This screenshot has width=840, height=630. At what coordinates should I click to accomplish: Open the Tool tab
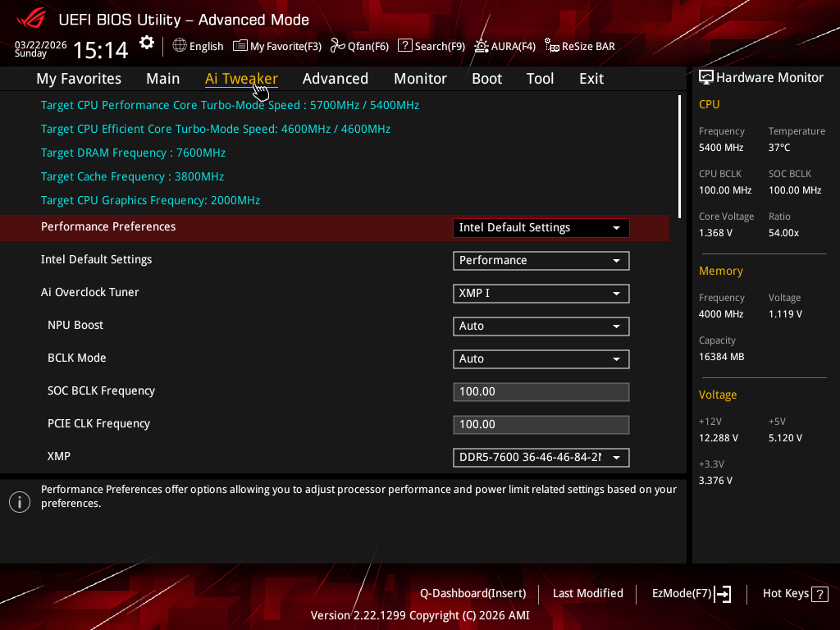click(x=540, y=79)
